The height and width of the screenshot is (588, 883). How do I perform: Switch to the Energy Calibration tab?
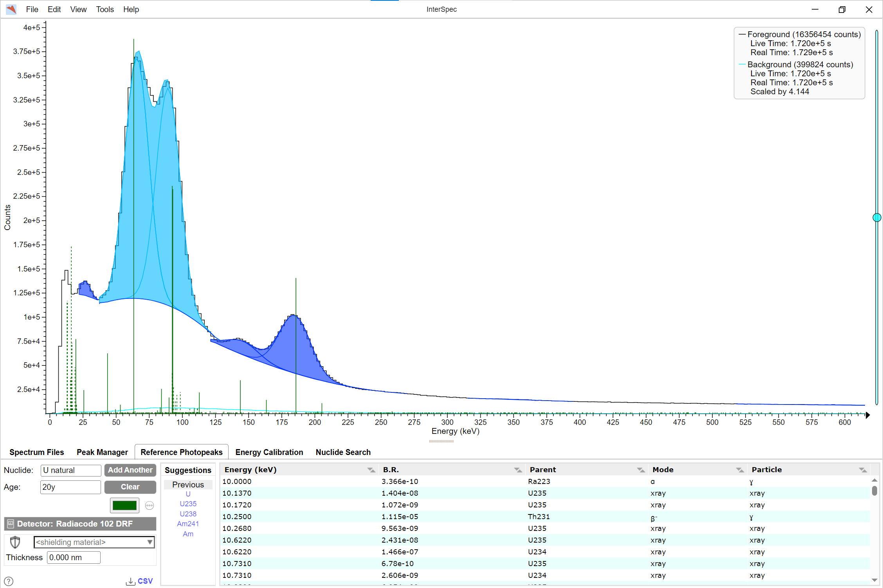coord(269,452)
